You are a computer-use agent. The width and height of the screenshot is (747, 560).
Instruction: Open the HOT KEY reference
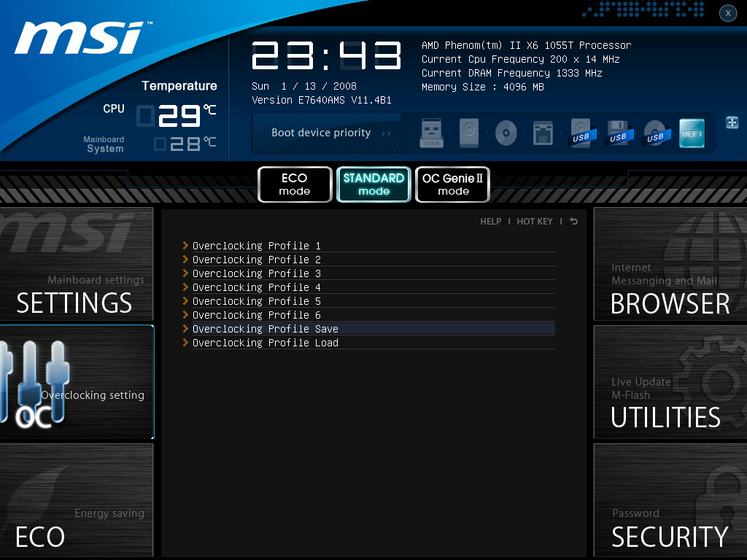pyautogui.click(x=535, y=222)
